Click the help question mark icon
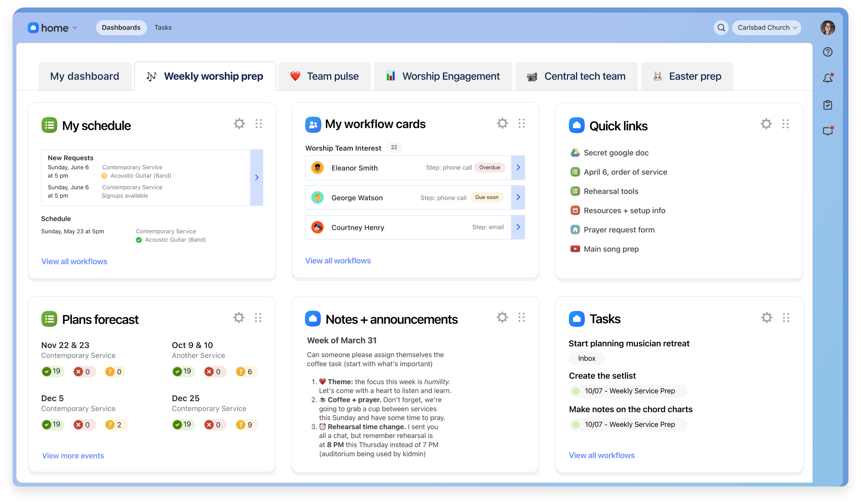 pyautogui.click(x=828, y=52)
